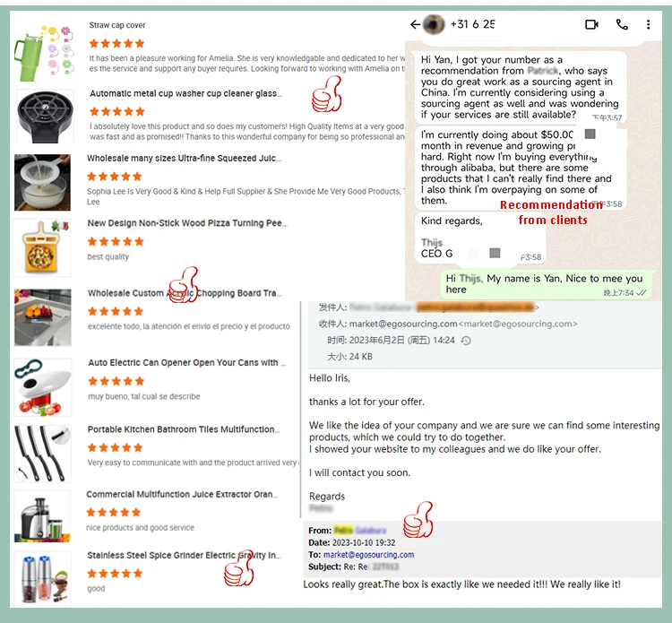Click the clock icon beside email time
The image size is (672, 623).
[x=466, y=341]
